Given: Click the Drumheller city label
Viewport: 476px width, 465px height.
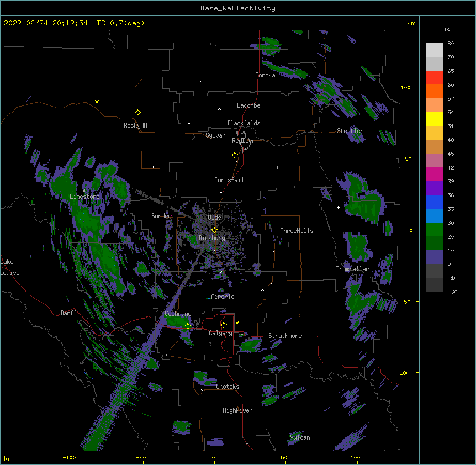Looking at the screenshot, I should [x=352, y=269].
